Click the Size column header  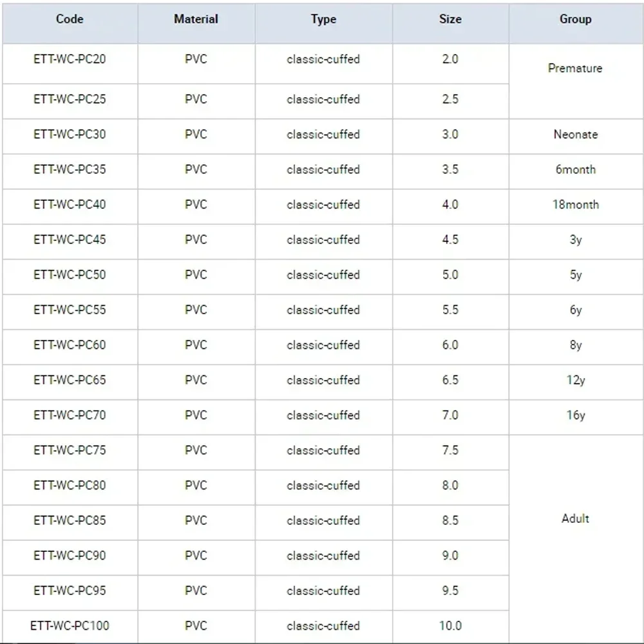(450, 19)
